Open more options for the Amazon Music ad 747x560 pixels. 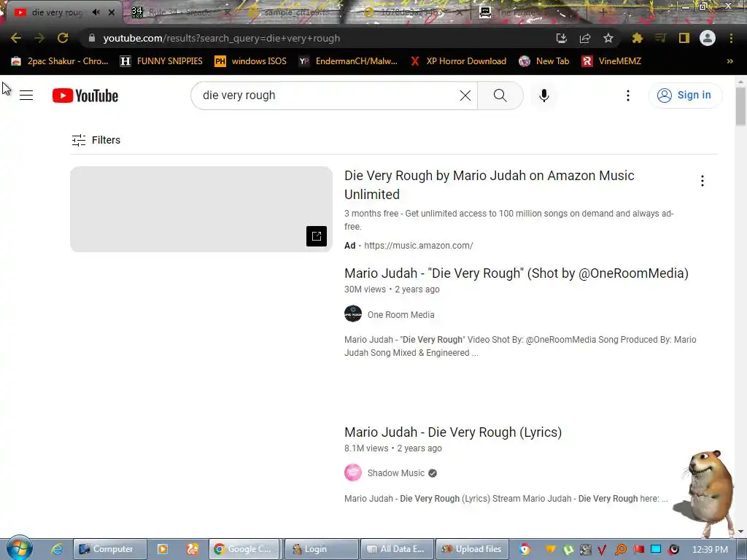pyautogui.click(x=703, y=181)
